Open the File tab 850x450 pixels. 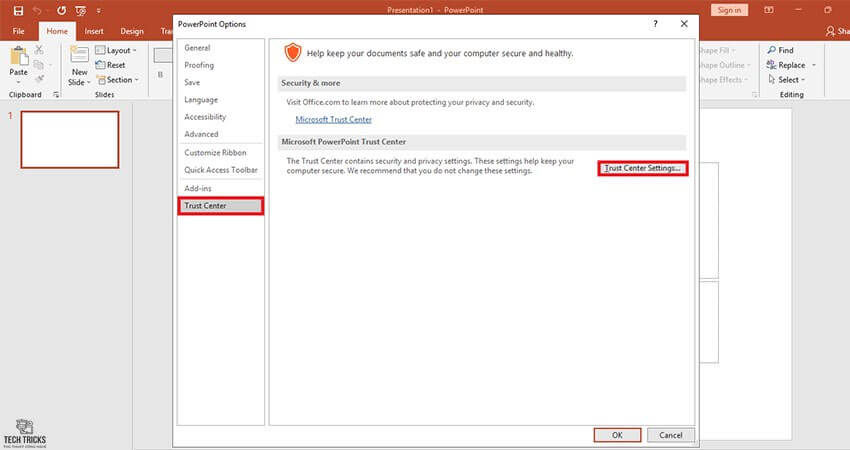pyautogui.click(x=18, y=31)
